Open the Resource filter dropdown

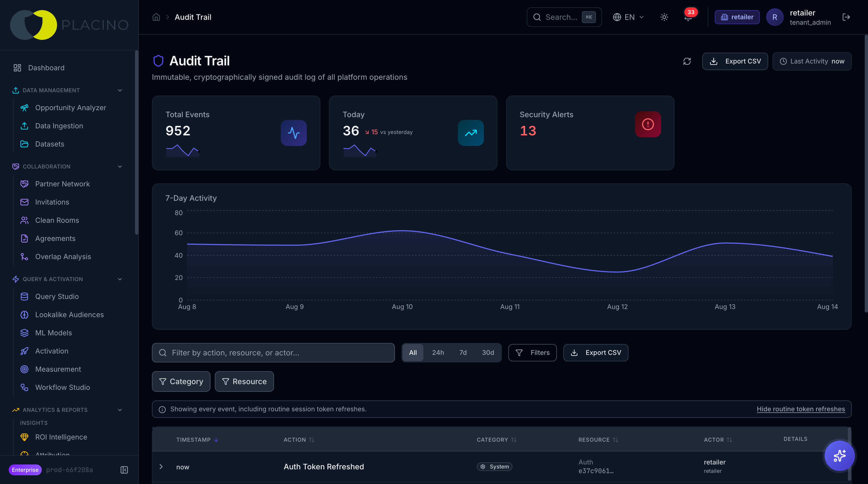244,381
